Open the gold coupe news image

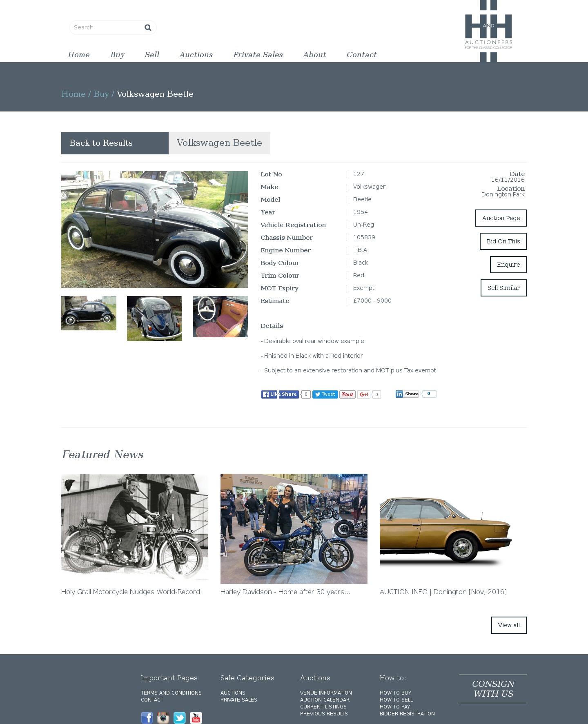(x=453, y=529)
